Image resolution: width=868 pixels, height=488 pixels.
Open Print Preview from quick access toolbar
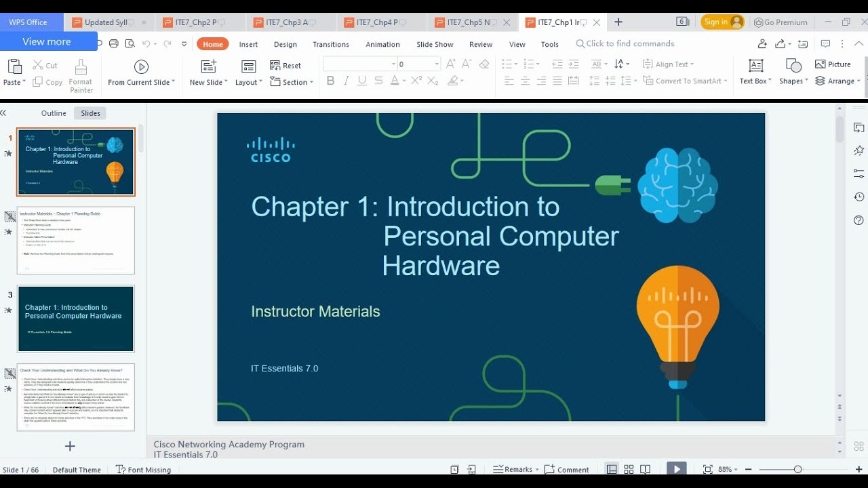(x=129, y=43)
